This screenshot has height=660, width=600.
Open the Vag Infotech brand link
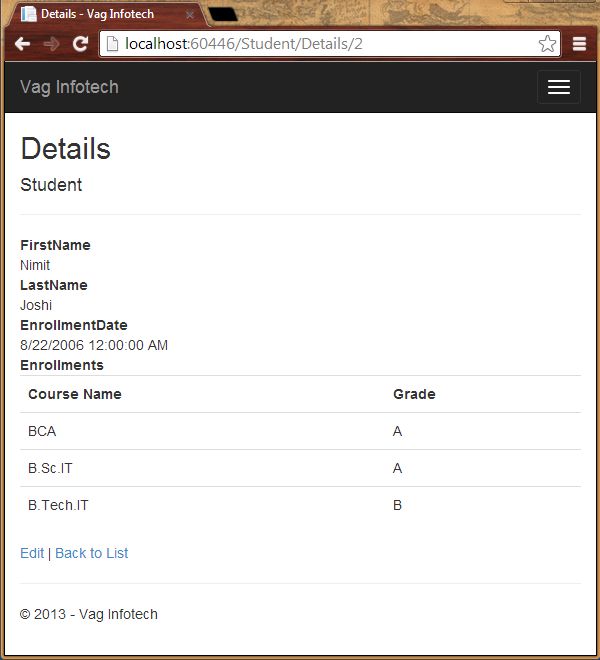[x=69, y=87]
